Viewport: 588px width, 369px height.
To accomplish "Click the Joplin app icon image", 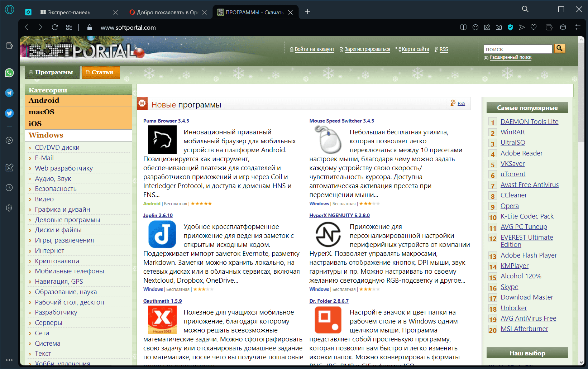I will [x=162, y=234].
